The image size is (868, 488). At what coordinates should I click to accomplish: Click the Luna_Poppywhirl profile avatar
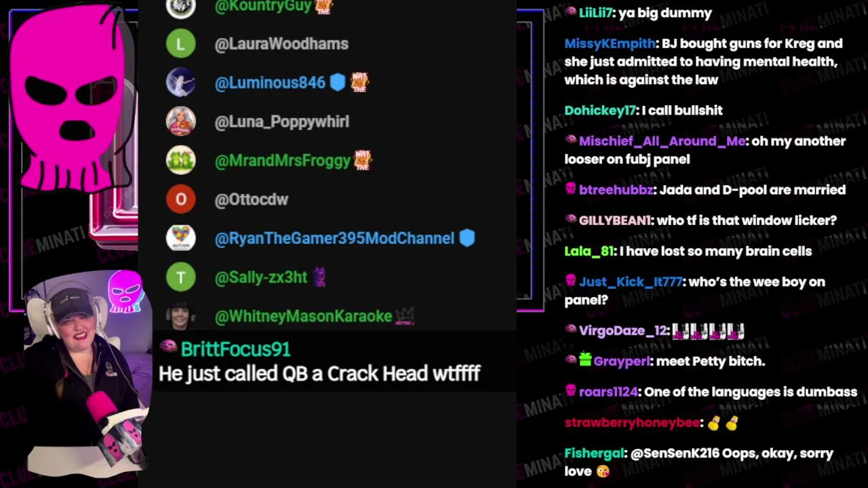coord(181,122)
